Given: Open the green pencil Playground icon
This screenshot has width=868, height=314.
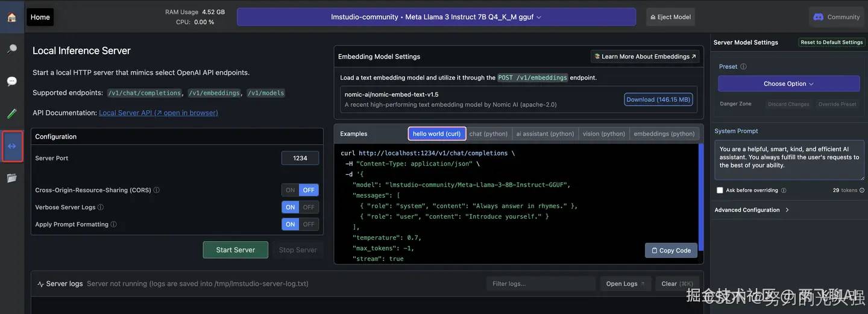Looking at the screenshot, I should tap(11, 113).
